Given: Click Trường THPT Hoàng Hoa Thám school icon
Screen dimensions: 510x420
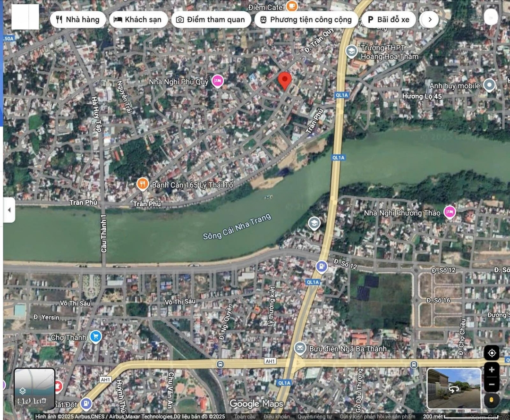Looking at the screenshot, I should (x=351, y=51).
